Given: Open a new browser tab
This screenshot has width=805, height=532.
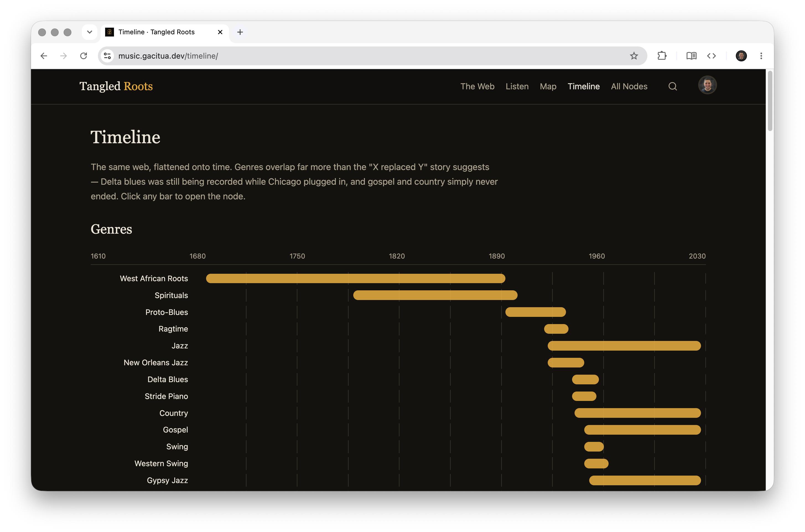Looking at the screenshot, I should point(240,32).
